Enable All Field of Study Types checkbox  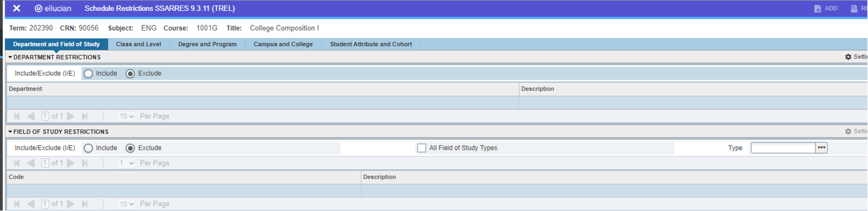(x=422, y=148)
